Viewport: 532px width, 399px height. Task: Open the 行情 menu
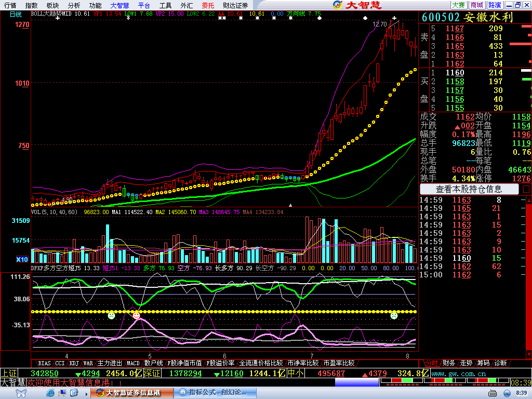pos(10,5)
